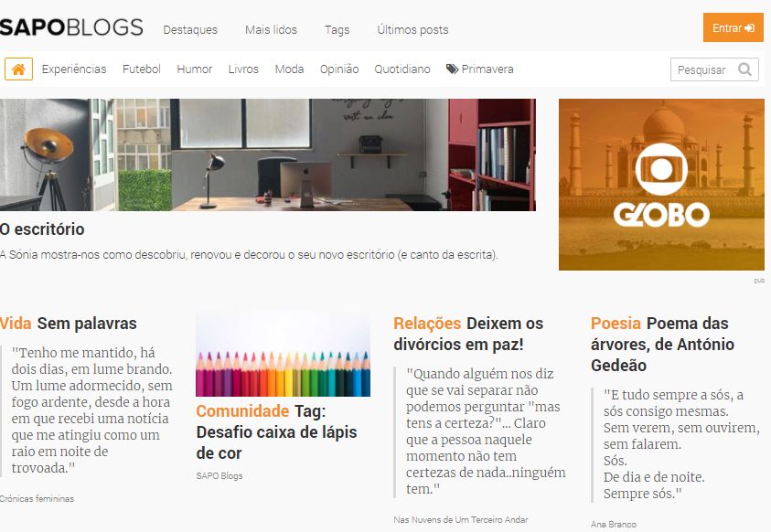Click the SAPO Blogs logo

pyautogui.click(x=71, y=27)
